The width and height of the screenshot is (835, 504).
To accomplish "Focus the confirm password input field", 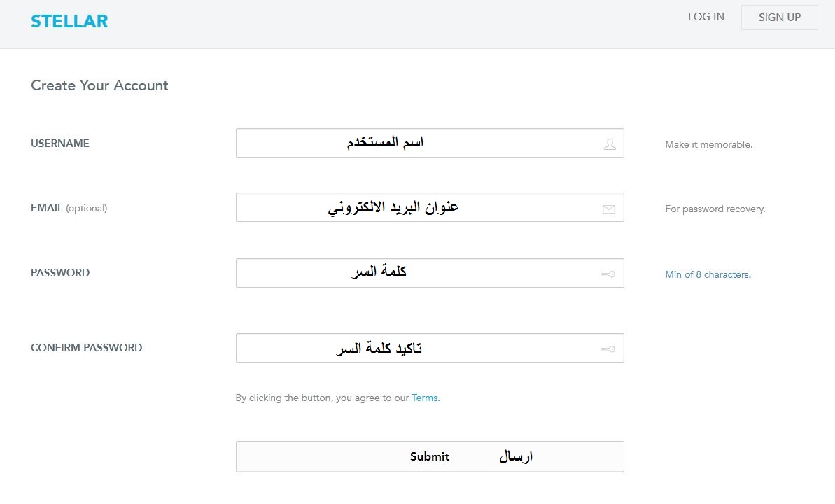I will (x=430, y=348).
